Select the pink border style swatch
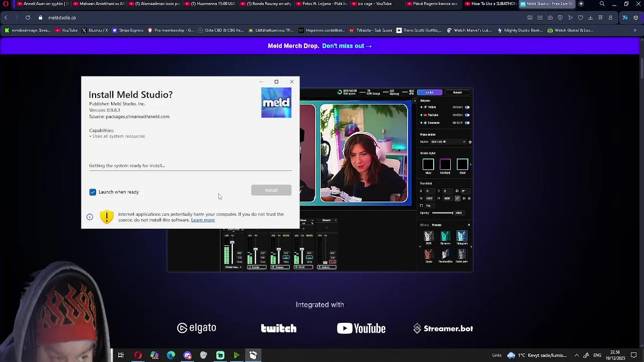Viewport: 644px width, 362px height. click(x=445, y=164)
